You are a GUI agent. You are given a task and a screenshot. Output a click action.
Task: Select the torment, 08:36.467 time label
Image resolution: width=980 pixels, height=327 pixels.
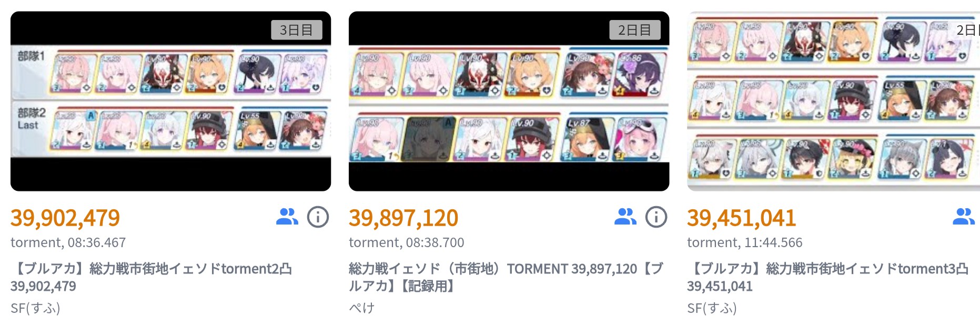(x=68, y=242)
